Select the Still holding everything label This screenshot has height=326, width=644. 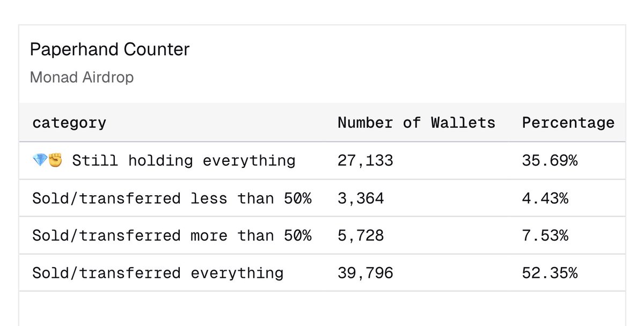point(184,160)
